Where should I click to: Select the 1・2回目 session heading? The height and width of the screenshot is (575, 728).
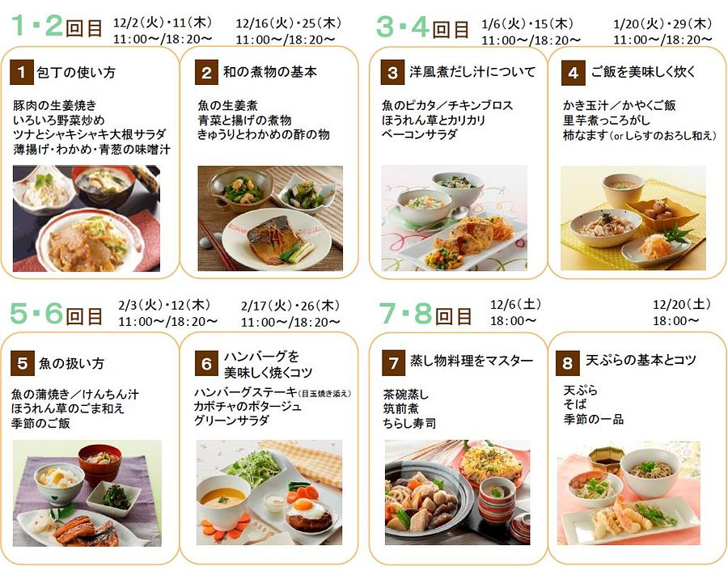tap(57, 27)
